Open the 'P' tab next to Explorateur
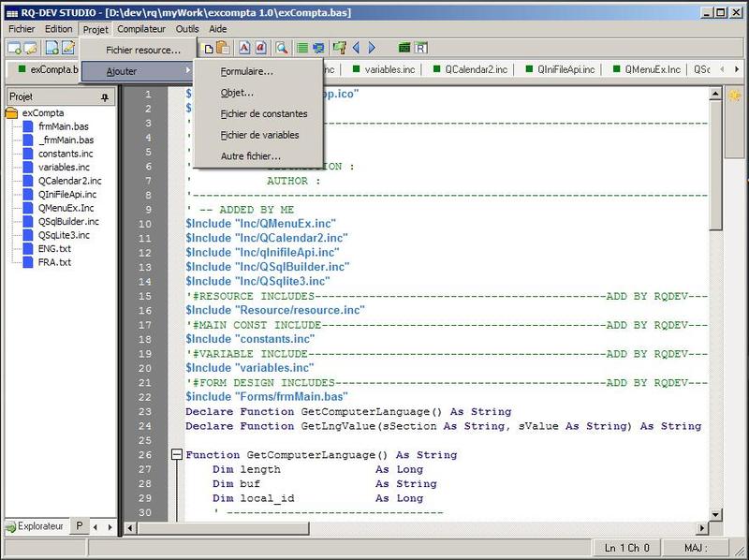The height and width of the screenshot is (560, 749). (x=80, y=526)
